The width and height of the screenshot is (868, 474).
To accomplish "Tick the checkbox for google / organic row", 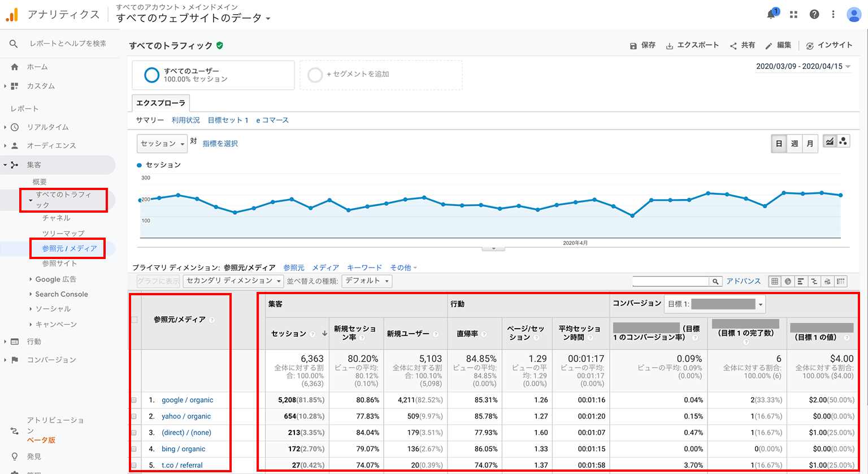I will pyautogui.click(x=134, y=400).
